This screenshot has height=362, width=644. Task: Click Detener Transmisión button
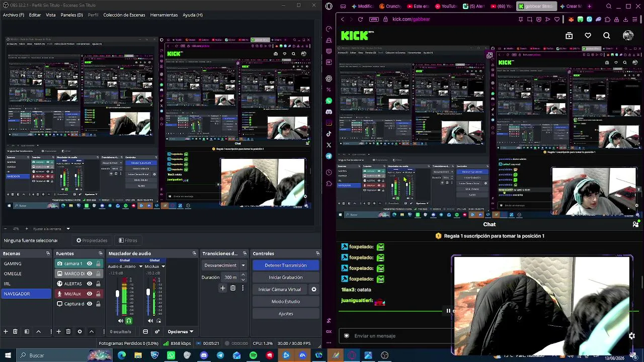[286, 265]
